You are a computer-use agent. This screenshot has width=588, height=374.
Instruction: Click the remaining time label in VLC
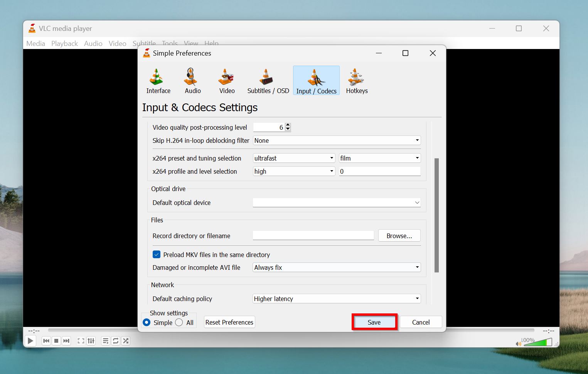pyautogui.click(x=548, y=331)
